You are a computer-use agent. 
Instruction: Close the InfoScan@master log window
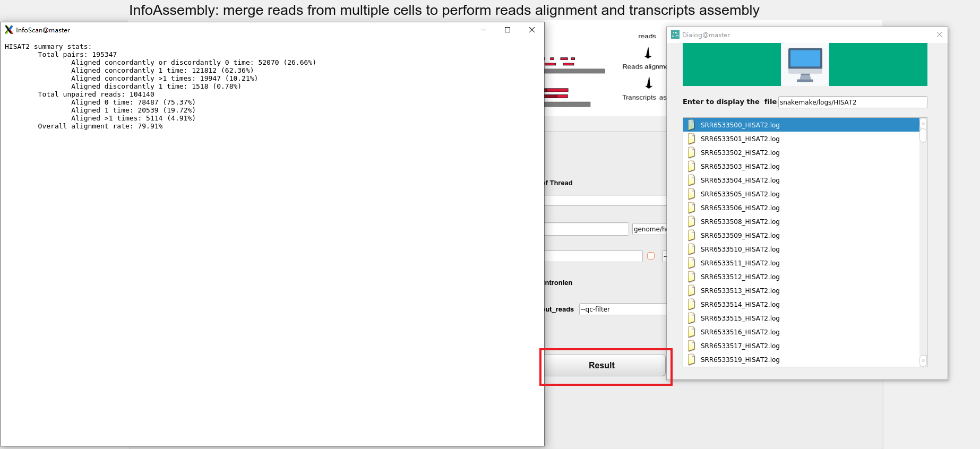[532, 30]
